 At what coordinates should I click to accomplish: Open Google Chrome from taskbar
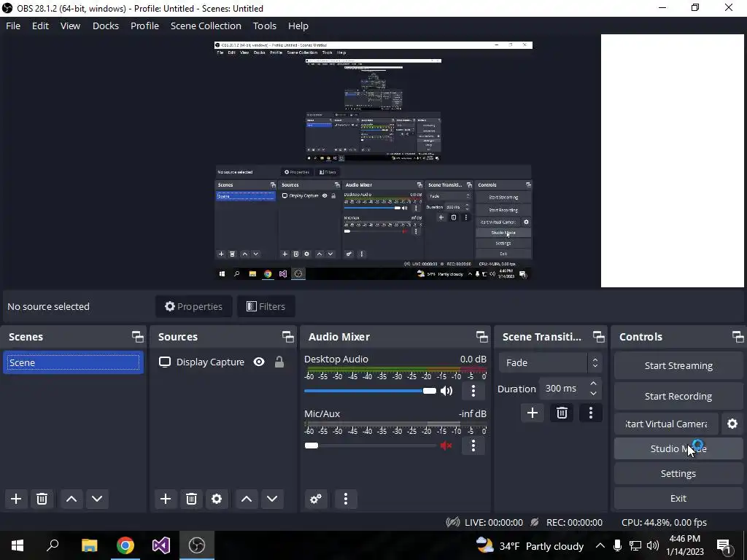pyautogui.click(x=125, y=545)
